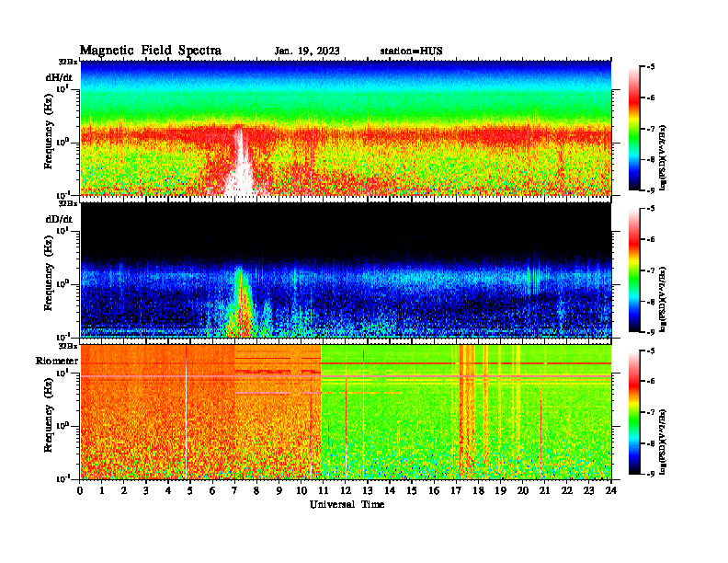Click hour label "21" on the time axis
728x563 pixels.
(544, 490)
